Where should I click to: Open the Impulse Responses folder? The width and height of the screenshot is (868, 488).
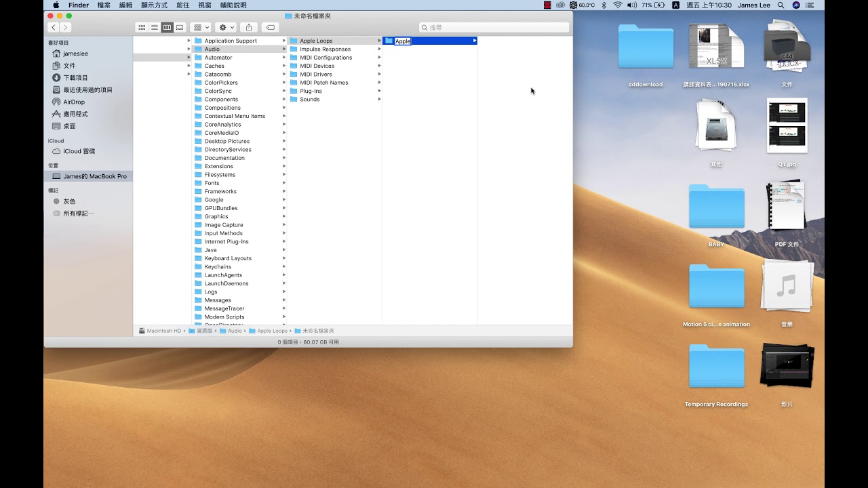pos(335,49)
